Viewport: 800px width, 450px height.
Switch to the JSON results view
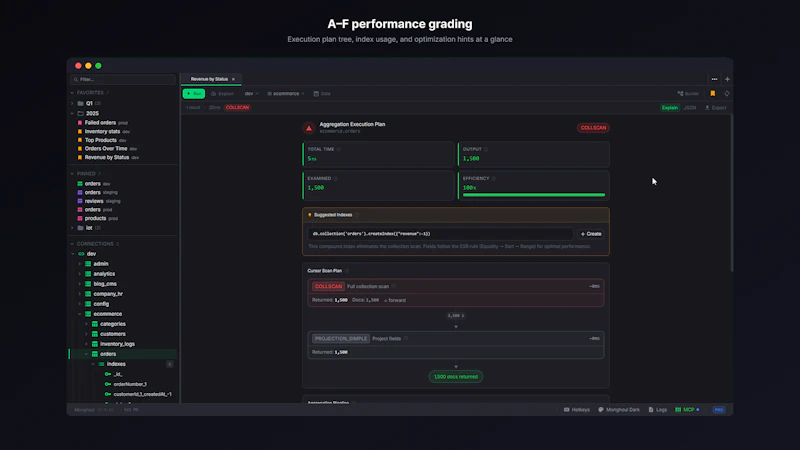690,108
